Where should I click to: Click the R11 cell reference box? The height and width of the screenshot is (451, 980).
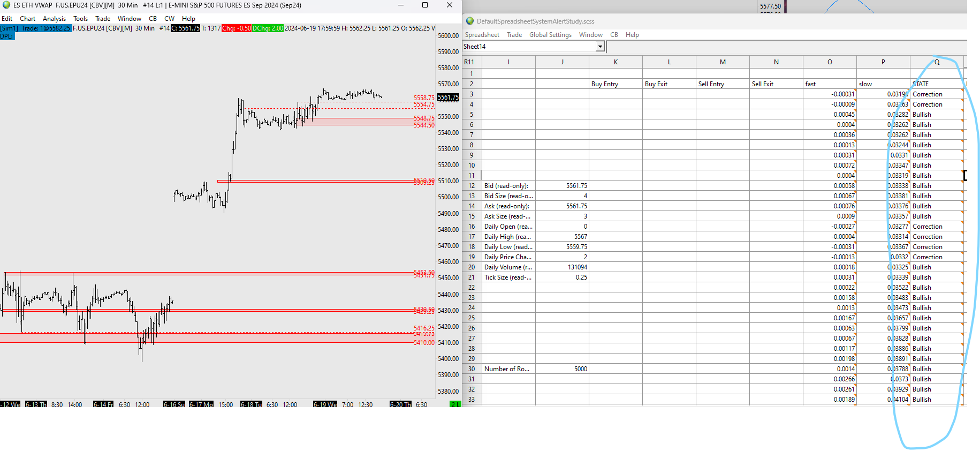tap(472, 62)
